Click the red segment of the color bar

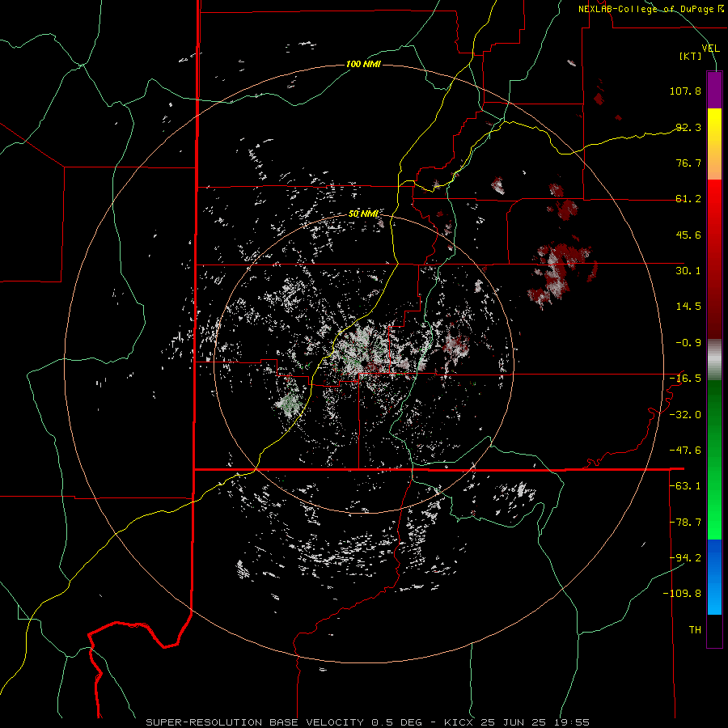click(x=714, y=259)
